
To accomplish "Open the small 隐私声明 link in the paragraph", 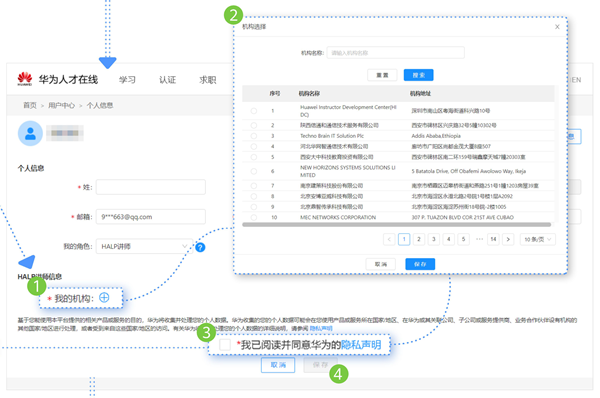I will click(321, 328).
